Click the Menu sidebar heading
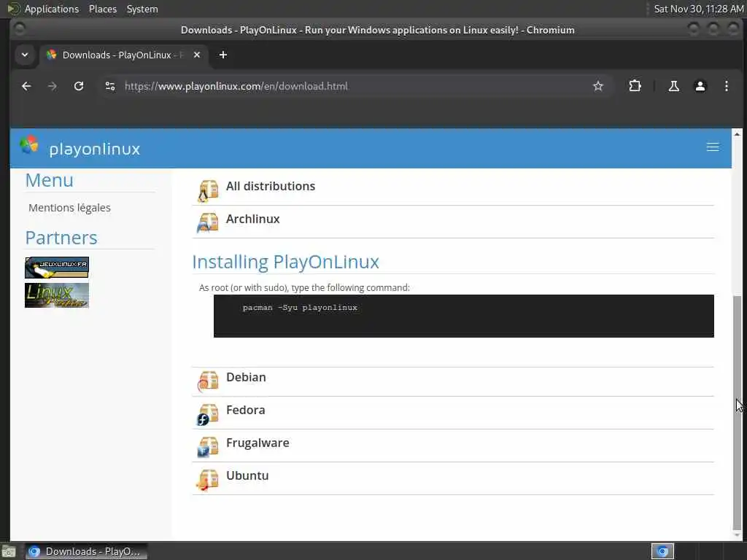 [49, 181]
